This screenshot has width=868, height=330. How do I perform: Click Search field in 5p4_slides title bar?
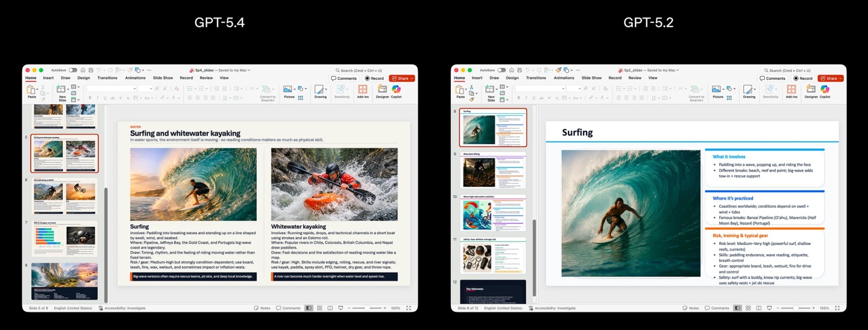coord(359,70)
